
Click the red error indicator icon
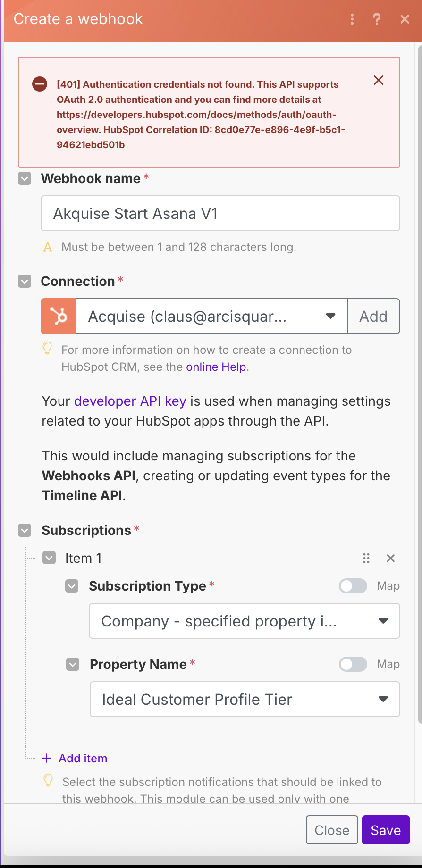click(x=40, y=84)
